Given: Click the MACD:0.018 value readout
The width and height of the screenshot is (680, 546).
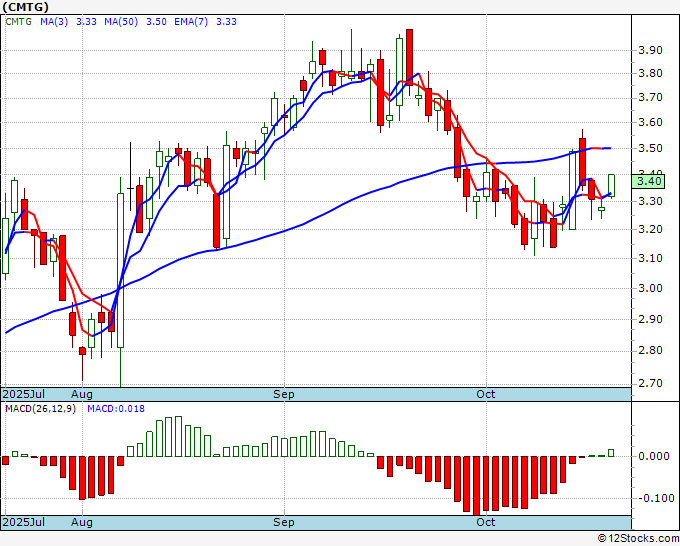Looking at the screenshot, I should (116, 409).
